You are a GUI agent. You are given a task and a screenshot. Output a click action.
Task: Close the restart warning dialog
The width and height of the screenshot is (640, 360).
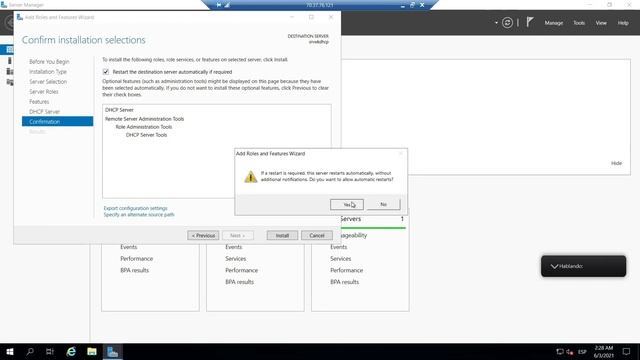(x=400, y=153)
